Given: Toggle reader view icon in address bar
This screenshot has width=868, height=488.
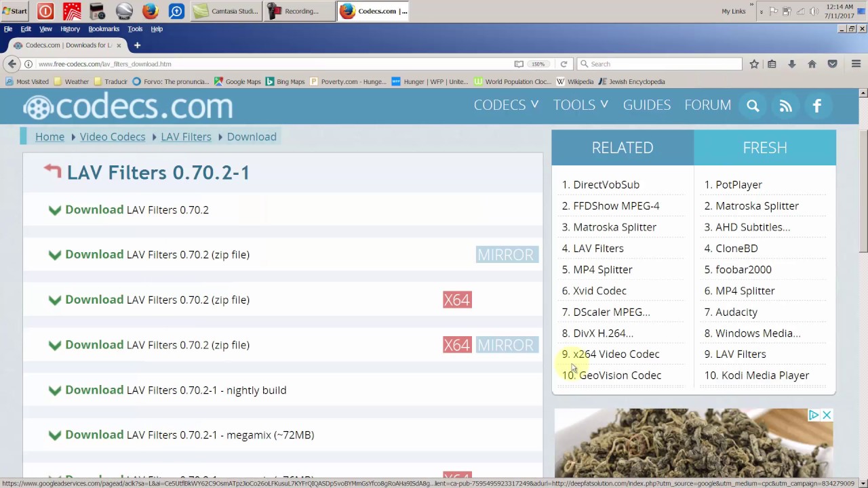Looking at the screenshot, I should [519, 64].
